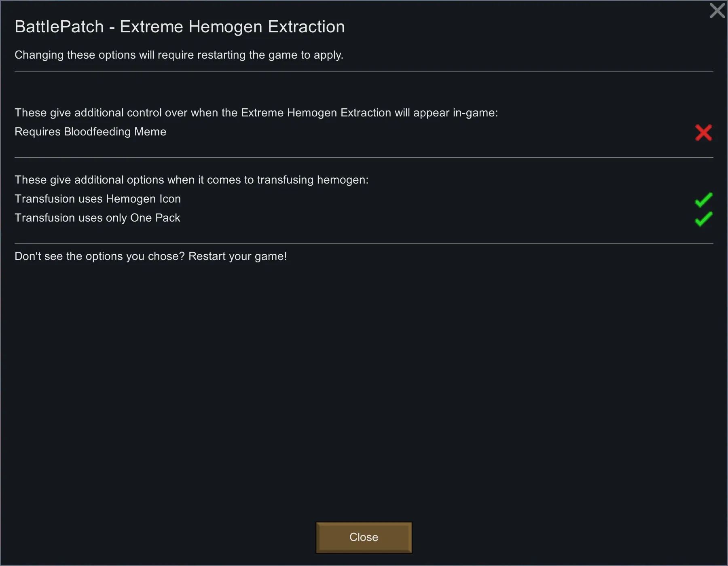728x566 pixels.
Task: Click the heading about transfusing hemogen options
Action: click(x=191, y=180)
